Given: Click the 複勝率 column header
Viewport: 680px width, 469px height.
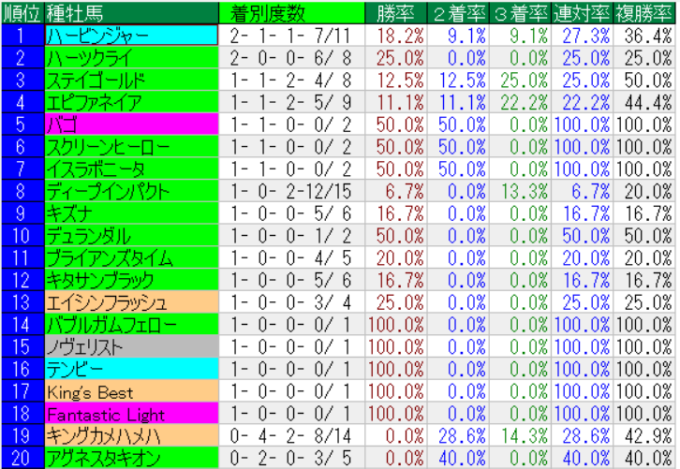Looking at the screenshot, I should coord(642,13).
